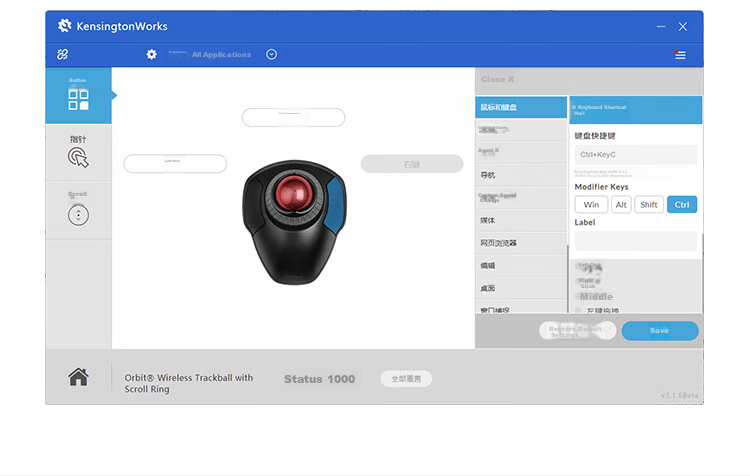Open the hamburger menu at top right
750x476 pixels.
click(680, 55)
